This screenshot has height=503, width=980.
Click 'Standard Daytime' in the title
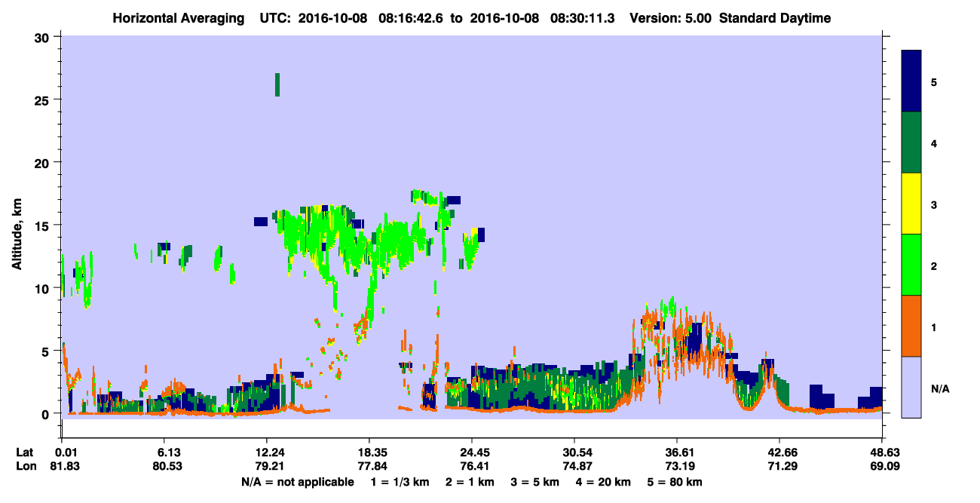775,18
